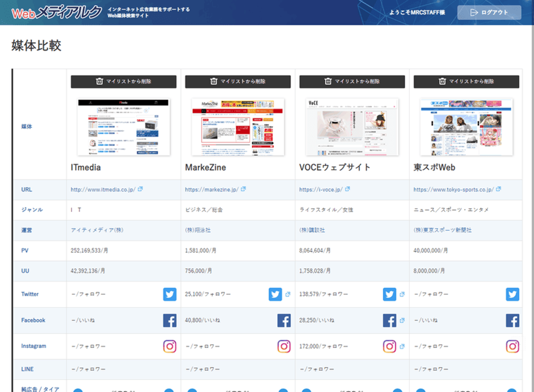Click the Twitter icon in VOCE column
Viewport: 534px width, 392px height.
pyautogui.click(x=389, y=295)
